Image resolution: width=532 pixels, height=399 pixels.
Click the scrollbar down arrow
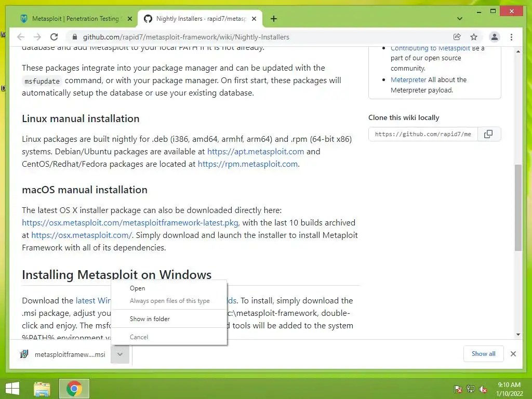518,335
